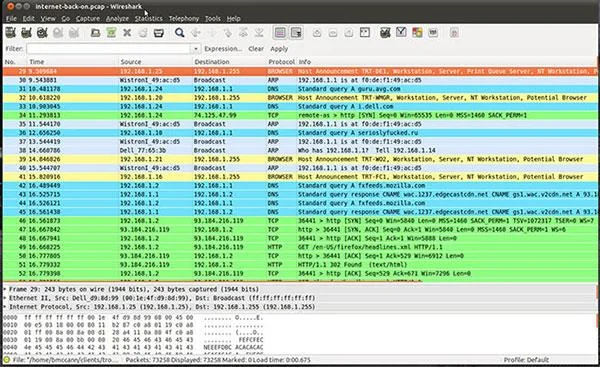
Task: Open a capture file with the folder icon
Action: point(95,33)
